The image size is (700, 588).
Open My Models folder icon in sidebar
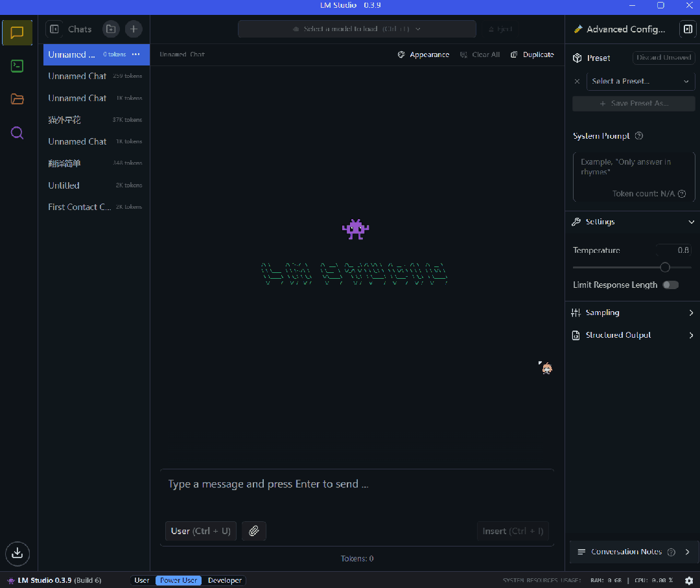[x=17, y=99]
